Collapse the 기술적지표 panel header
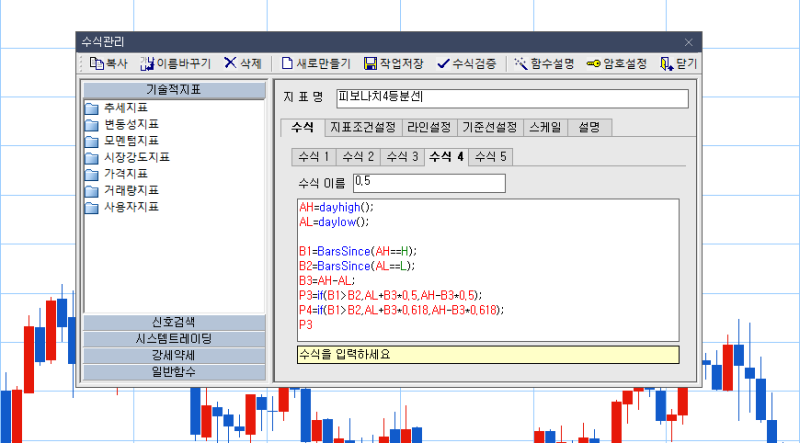800x443 pixels. click(174, 90)
